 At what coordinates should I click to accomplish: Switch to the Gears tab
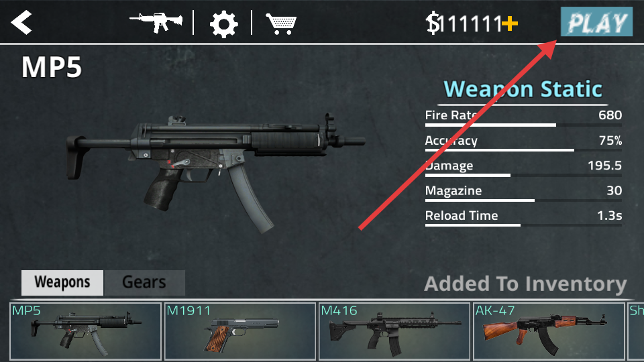coord(144,282)
